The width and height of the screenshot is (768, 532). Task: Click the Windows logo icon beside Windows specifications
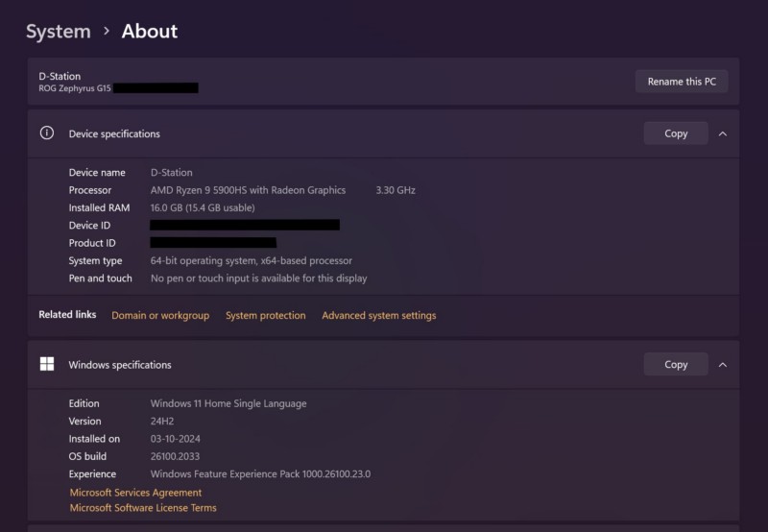point(46,364)
